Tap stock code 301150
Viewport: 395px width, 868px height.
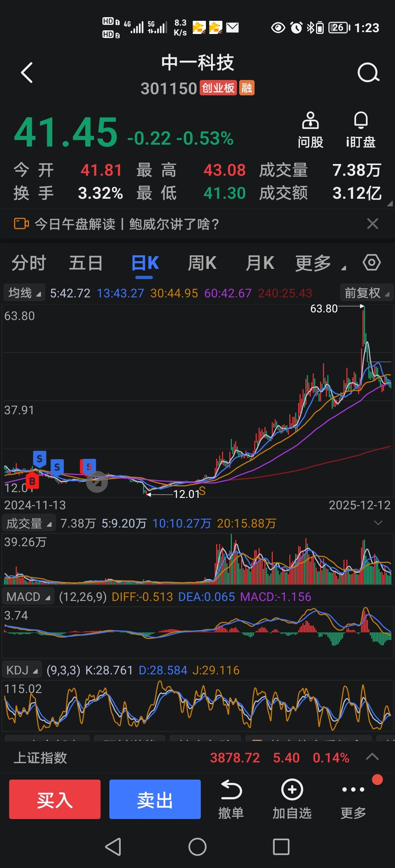[169, 88]
